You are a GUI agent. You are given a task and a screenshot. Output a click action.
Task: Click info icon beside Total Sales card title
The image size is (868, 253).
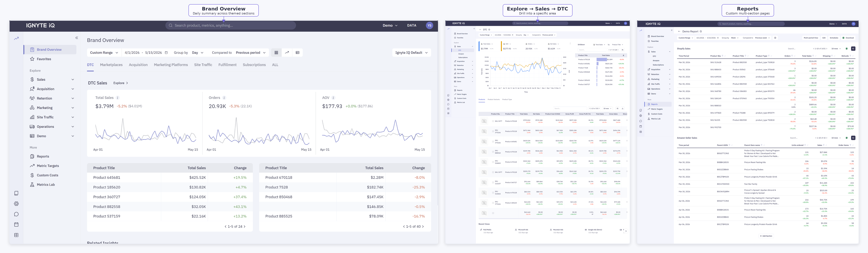click(118, 98)
